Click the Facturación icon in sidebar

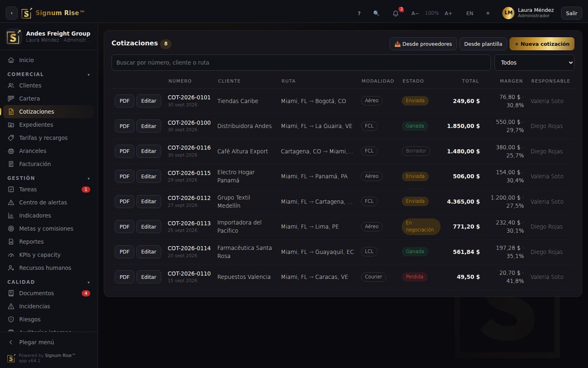pyautogui.click(x=11, y=164)
